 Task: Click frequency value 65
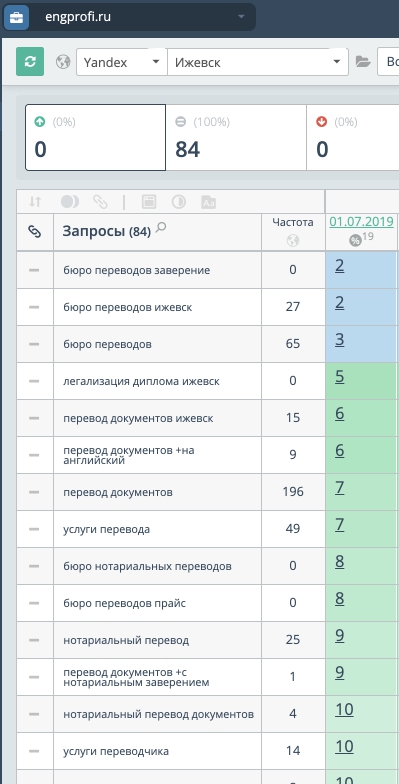293,344
